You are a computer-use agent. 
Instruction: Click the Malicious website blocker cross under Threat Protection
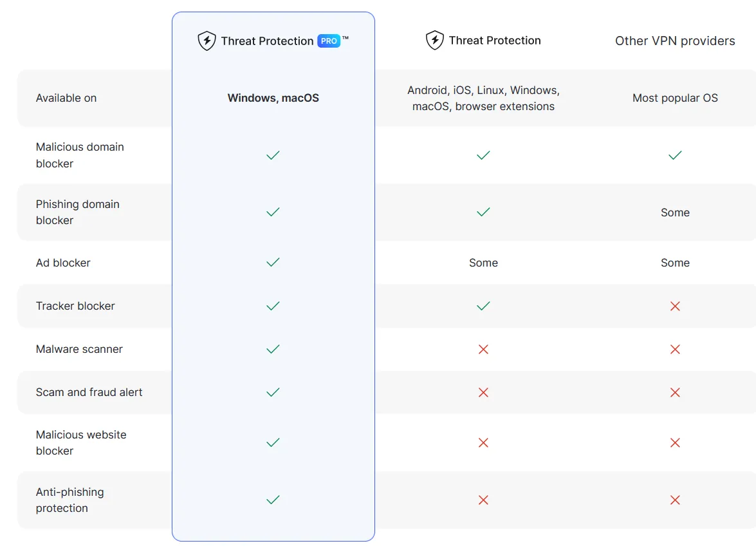coord(483,442)
